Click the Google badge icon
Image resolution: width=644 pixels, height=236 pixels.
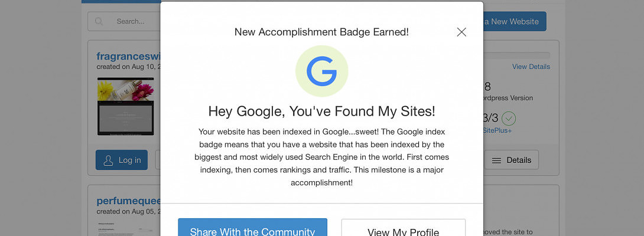tap(321, 71)
